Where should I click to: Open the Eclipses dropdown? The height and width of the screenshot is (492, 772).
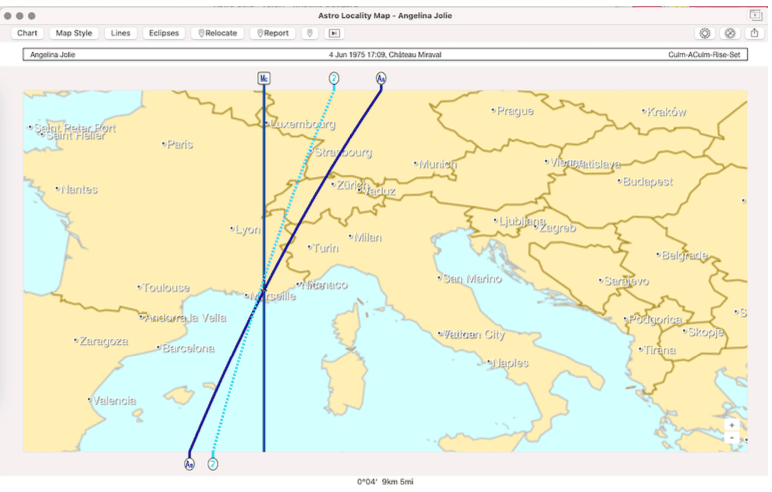tap(163, 33)
